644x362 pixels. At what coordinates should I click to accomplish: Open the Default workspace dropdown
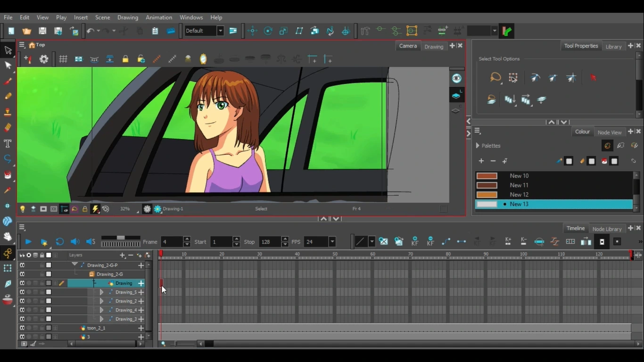pyautogui.click(x=220, y=31)
